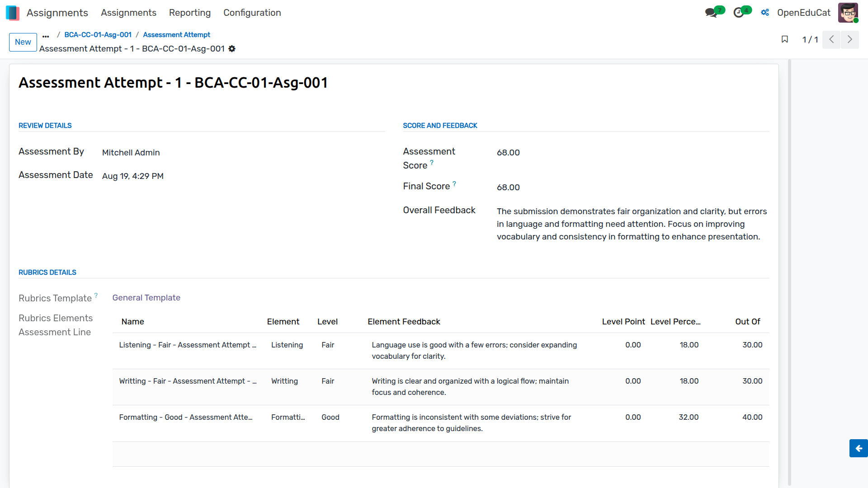This screenshot has height=488, width=868.
Task: Click the Aug 19, 4:29 PM date
Action: [x=133, y=176]
